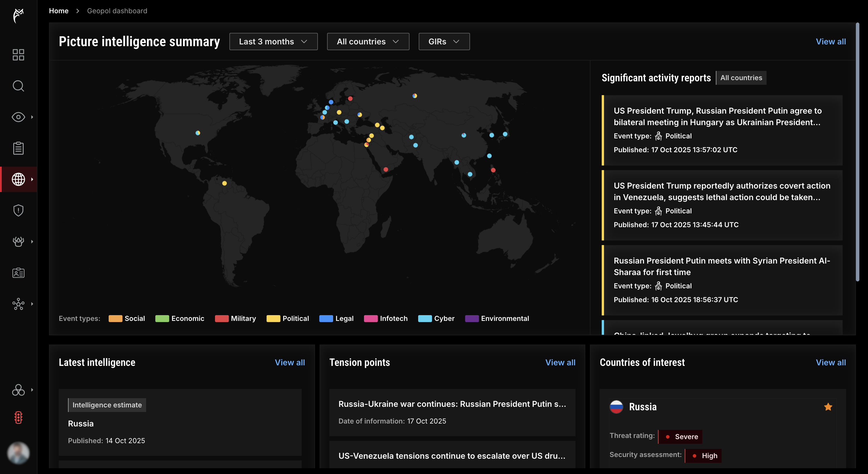Image resolution: width=868 pixels, height=474 pixels.
Task: Toggle Russia favorite star icon
Action: tap(828, 407)
